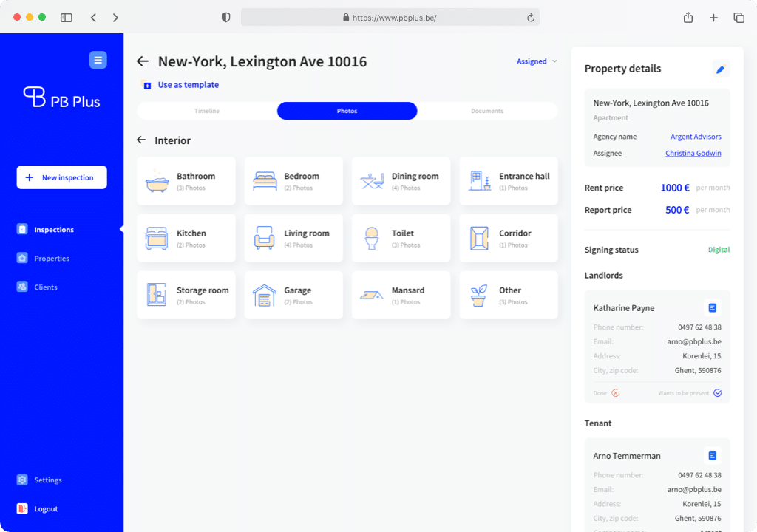Image resolution: width=757 pixels, height=532 pixels.
Task: Open the Argent Advisors agency link
Action: pyautogui.click(x=696, y=137)
